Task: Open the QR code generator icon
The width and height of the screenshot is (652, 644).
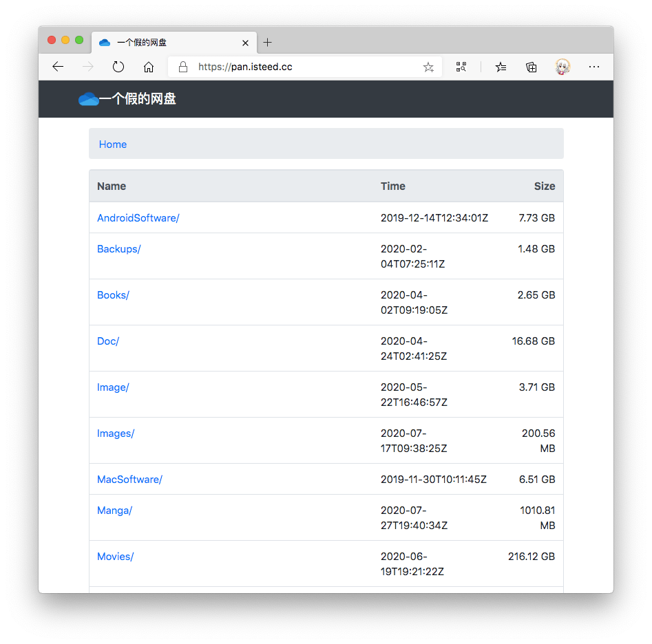Action: 461,67
